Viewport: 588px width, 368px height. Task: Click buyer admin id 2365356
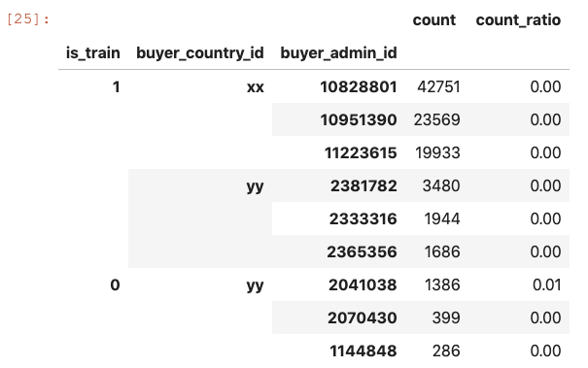click(362, 251)
